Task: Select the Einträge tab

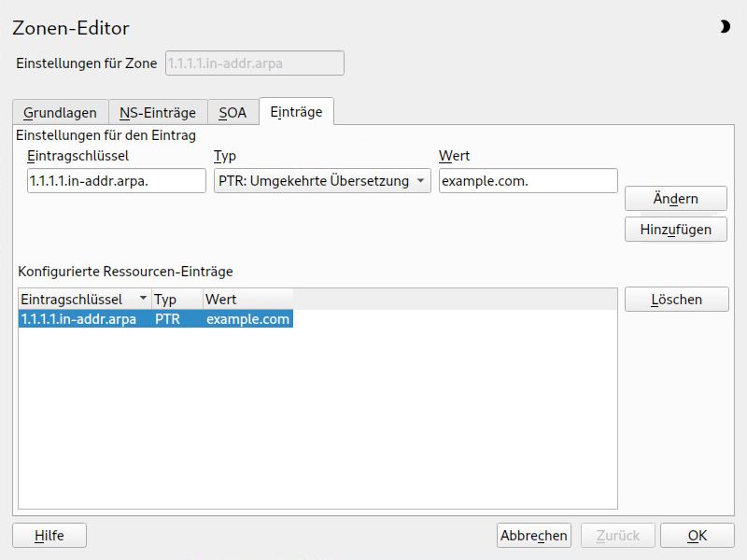Action: (x=296, y=111)
